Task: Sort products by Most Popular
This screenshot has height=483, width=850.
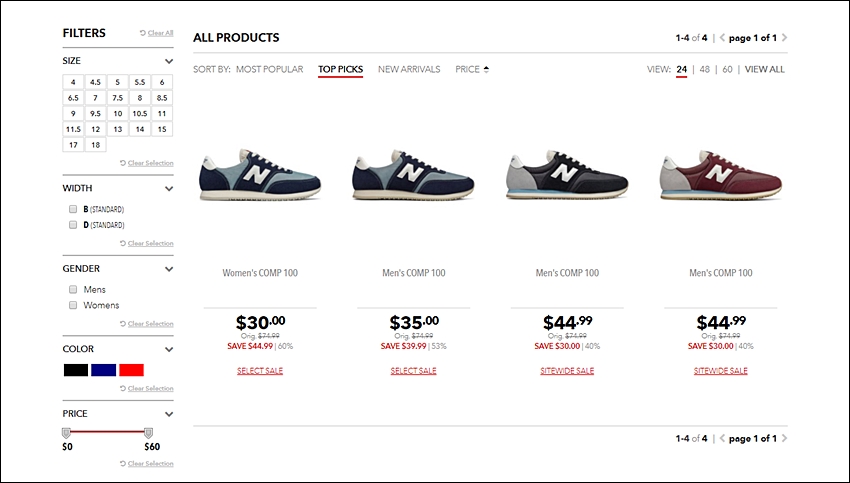Action: tap(269, 69)
